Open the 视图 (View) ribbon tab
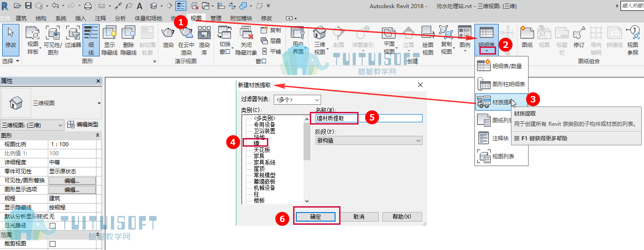This screenshot has width=644, height=250. (196, 18)
